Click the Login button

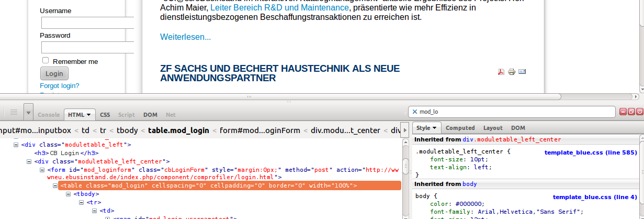pos(54,74)
